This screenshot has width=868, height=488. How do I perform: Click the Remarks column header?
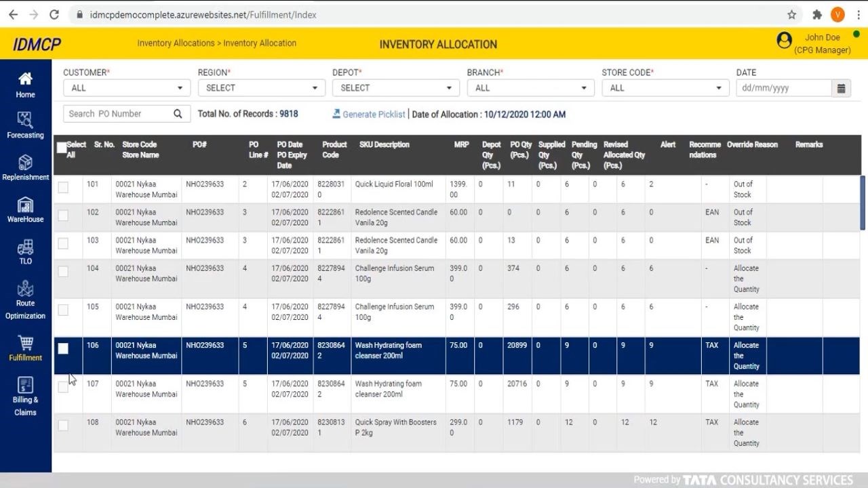809,144
